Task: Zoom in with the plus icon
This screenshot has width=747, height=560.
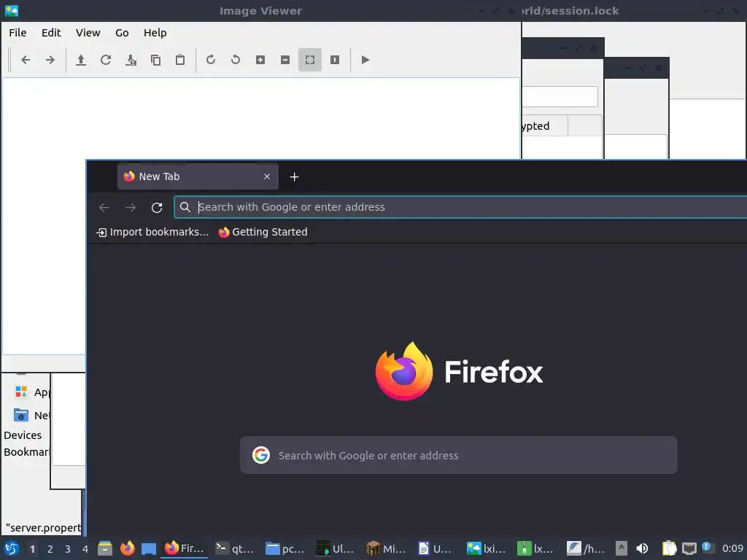Action: pyautogui.click(x=260, y=60)
